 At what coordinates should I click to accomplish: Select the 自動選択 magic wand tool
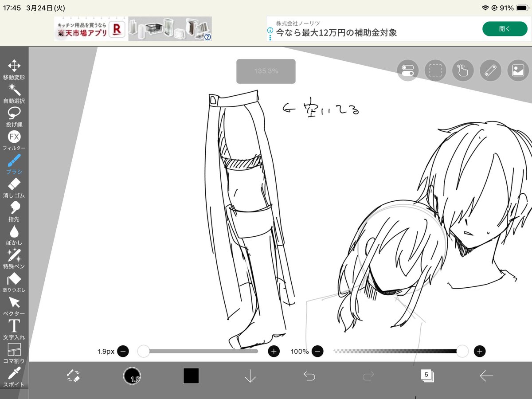pos(14,94)
